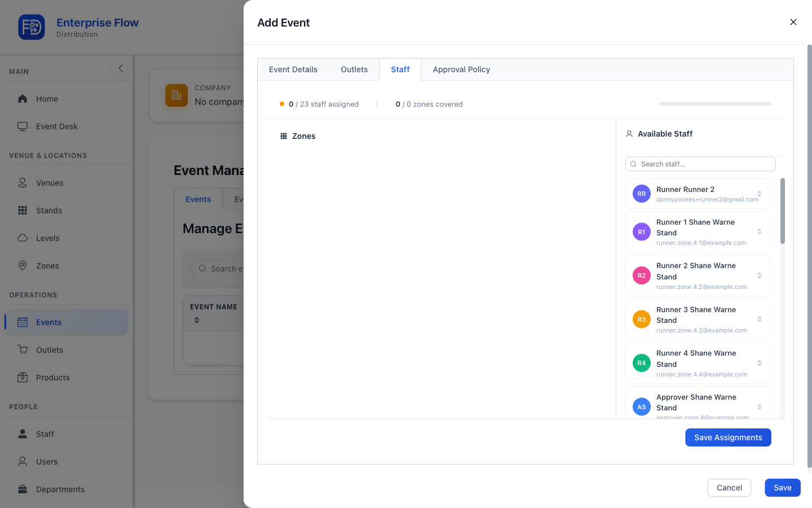
Task: Click the background events search field
Action: point(218,269)
